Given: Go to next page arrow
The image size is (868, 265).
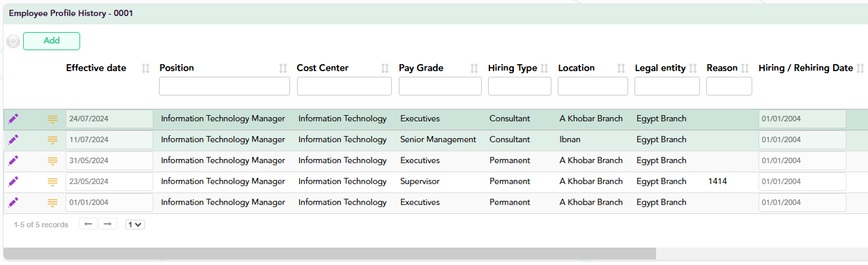Looking at the screenshot, I should (x=107, y=225).
